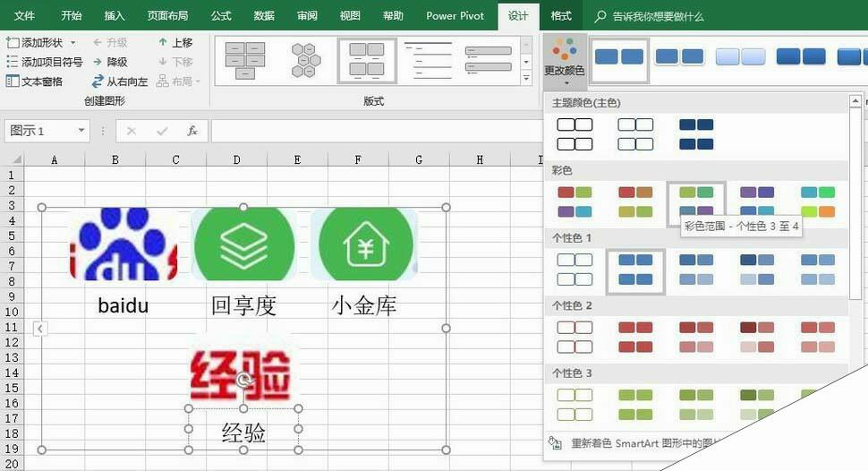Click the insert function fx icon
Screen dimensions: 868x471
[192, 131]
